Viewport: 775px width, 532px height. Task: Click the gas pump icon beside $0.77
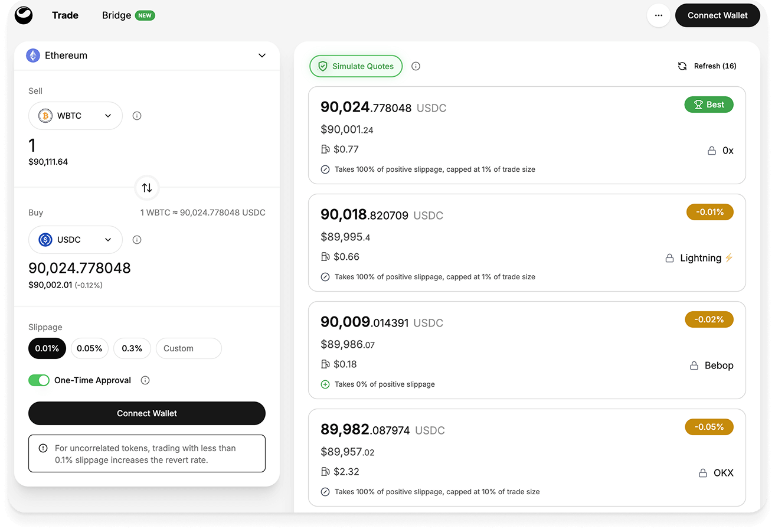coord(325,149)
